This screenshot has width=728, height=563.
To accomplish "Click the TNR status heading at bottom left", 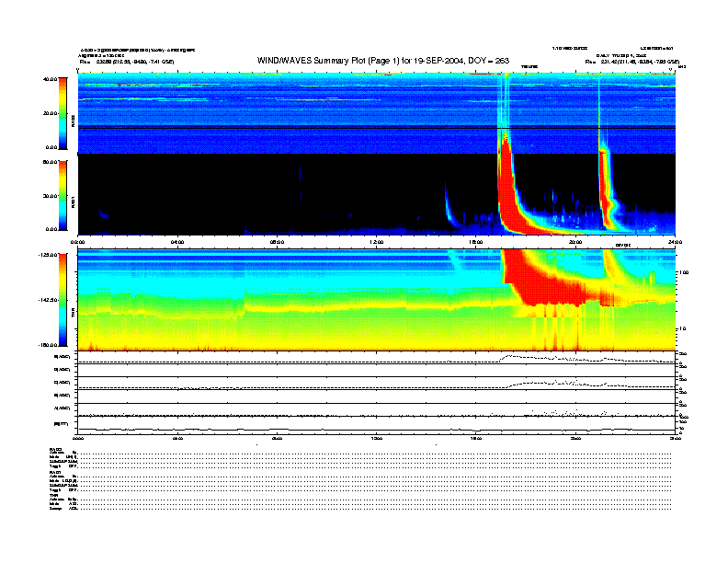I will click(x=55, y=495).
